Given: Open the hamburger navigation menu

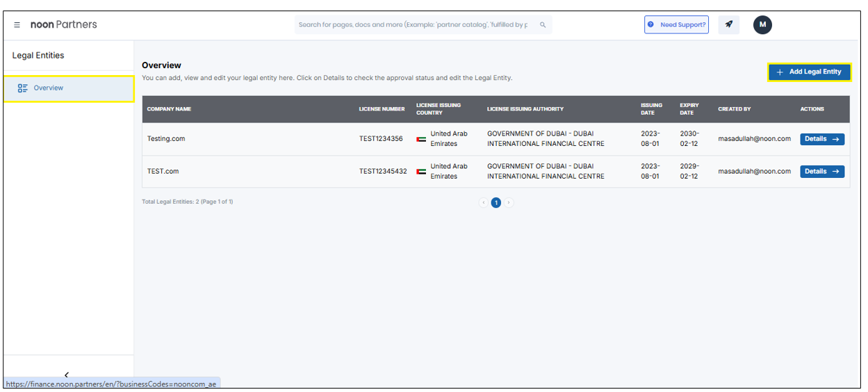Looking at the screenshot, I should [x=17, y=25].
